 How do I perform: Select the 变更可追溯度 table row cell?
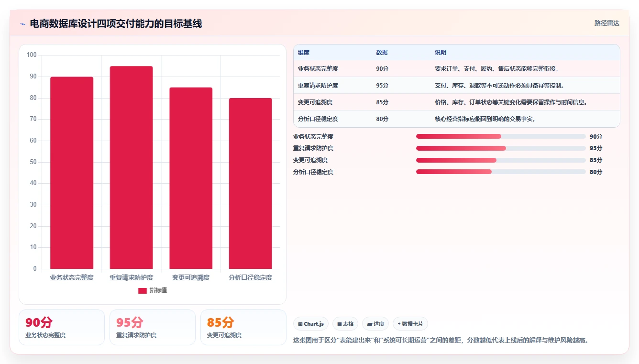tap(315, 102)
